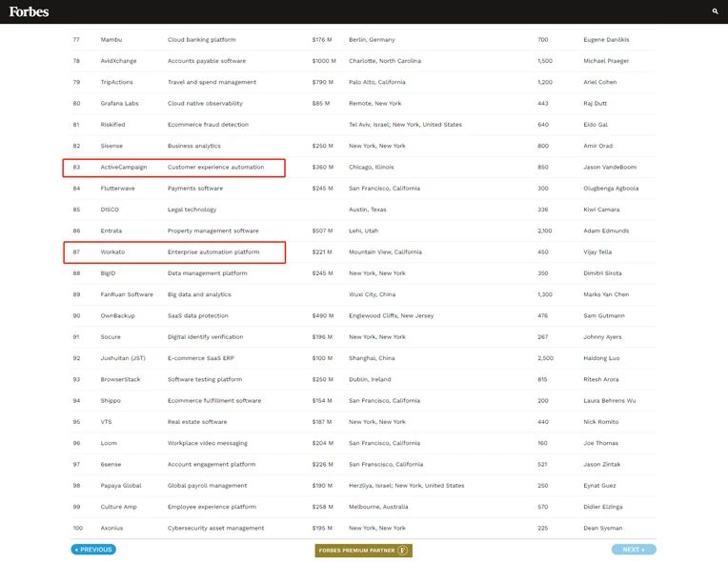The image size is (728, 562).
Task: Click 'Cloud native observability' description
Action: point(205,104)
